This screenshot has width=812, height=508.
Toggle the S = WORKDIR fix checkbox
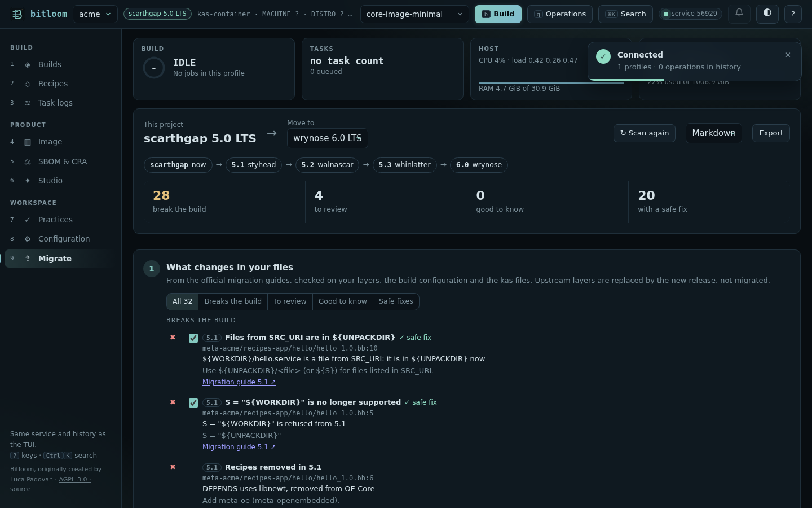click(x=193, y=403)
